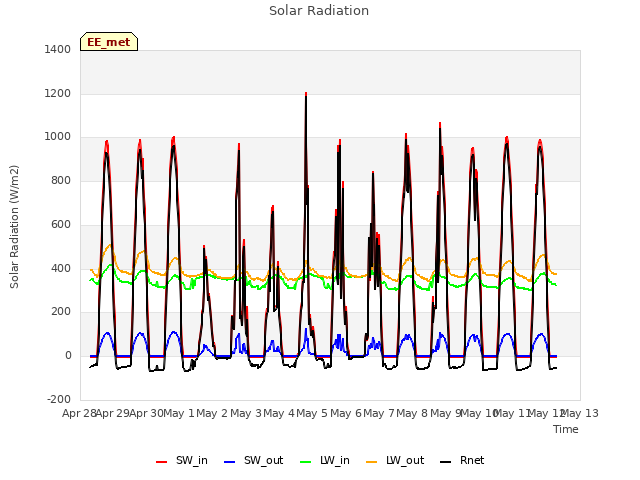
Task: Click the green LW_in legend color marker
Action: [x=305, y=462]
